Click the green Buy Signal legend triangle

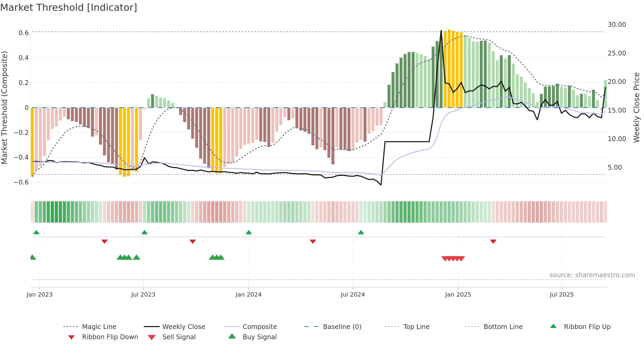tap(232, 336)
